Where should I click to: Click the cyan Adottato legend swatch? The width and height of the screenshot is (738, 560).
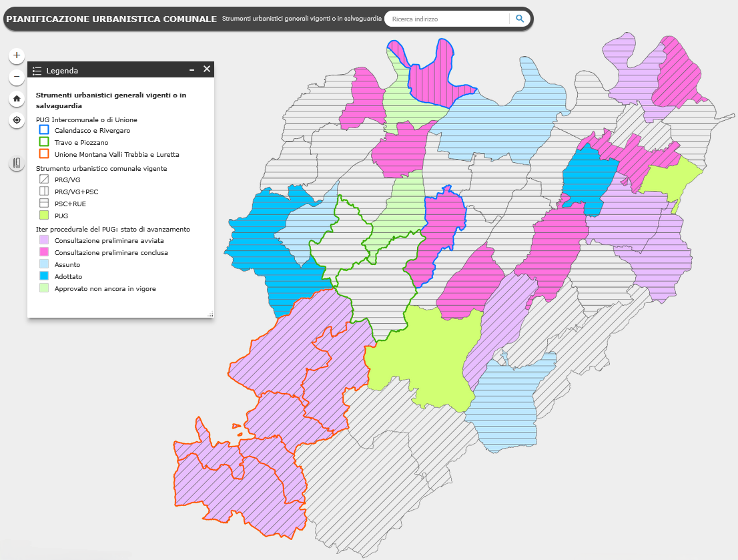click(44, 276)
